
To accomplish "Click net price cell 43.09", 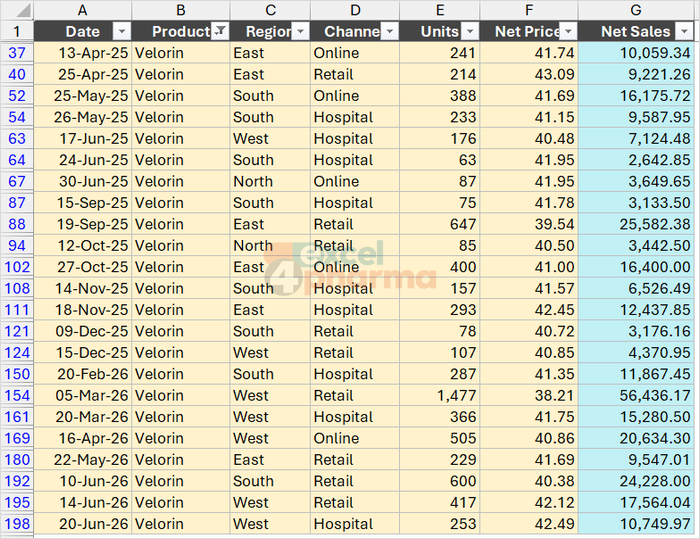I will tap(529, 74).
